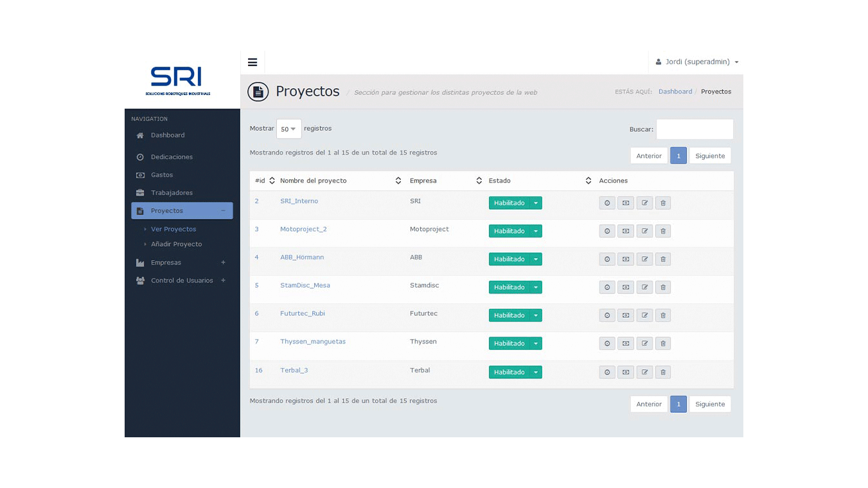868x488 pixels.
Task: Open money icon for Futurtec_Rubi row
Action: coord(626,315)
